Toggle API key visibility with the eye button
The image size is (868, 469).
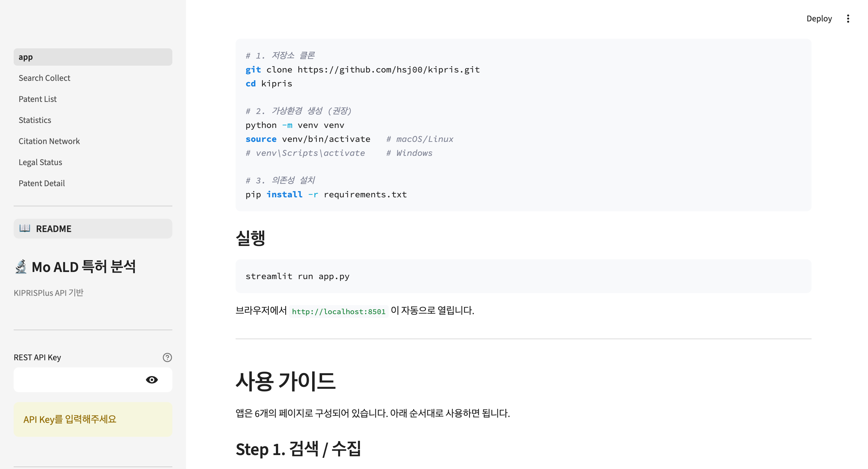pyautogui.click(x=152, y=379)
